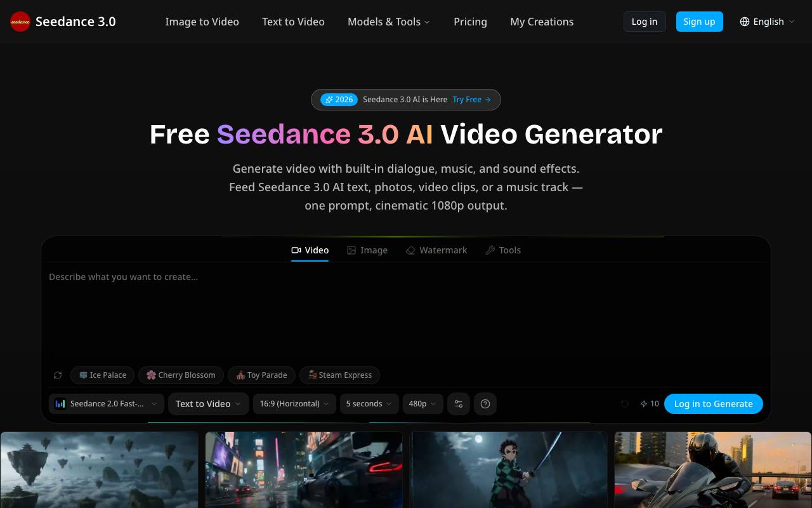This screenshot has height=508, width=812.
Task: Click the lightning credits 10 indicator
Action: (x=650, y=404)
